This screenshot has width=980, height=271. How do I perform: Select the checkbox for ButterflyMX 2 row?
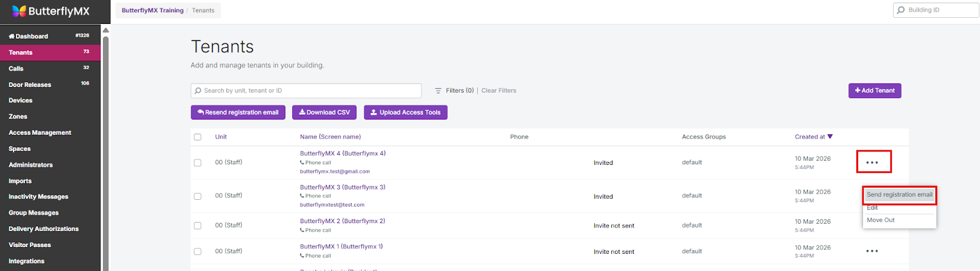pos(197,226)
